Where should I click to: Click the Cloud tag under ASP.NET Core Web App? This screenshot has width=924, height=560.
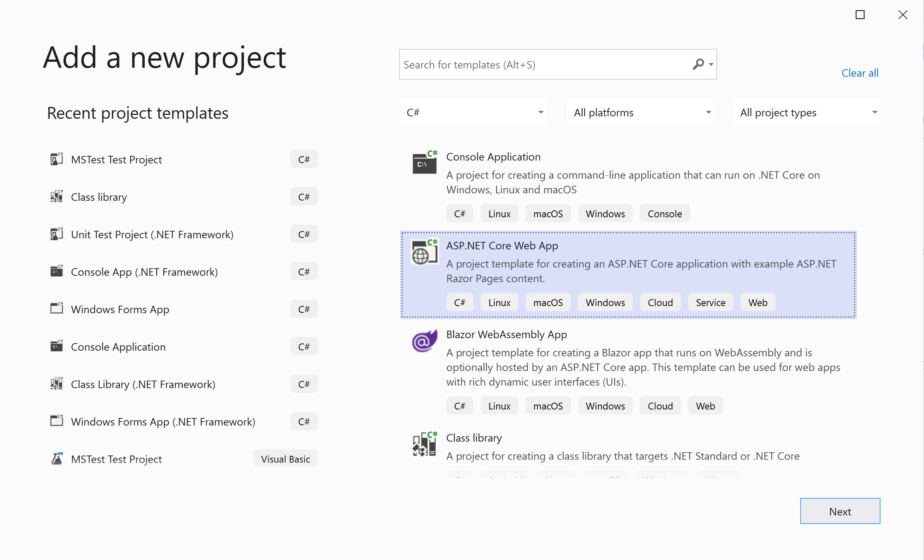pyautogui.click(x=660, y=302)
